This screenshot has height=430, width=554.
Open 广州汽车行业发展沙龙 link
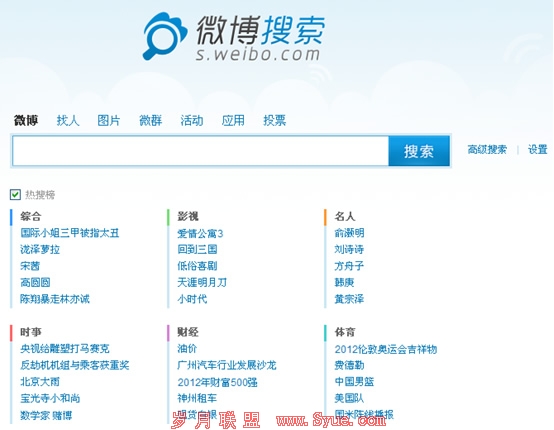pyautogui.click(x=227, y=365)
